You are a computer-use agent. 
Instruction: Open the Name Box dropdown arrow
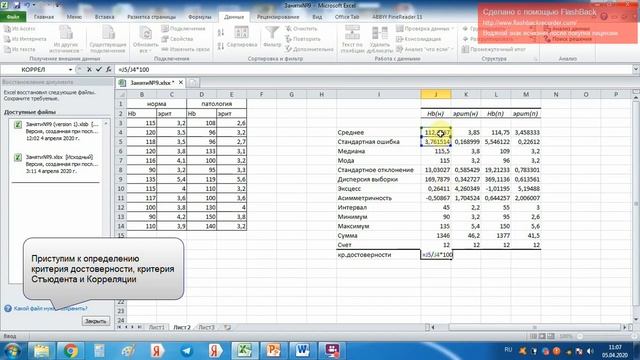click(70, 70)
